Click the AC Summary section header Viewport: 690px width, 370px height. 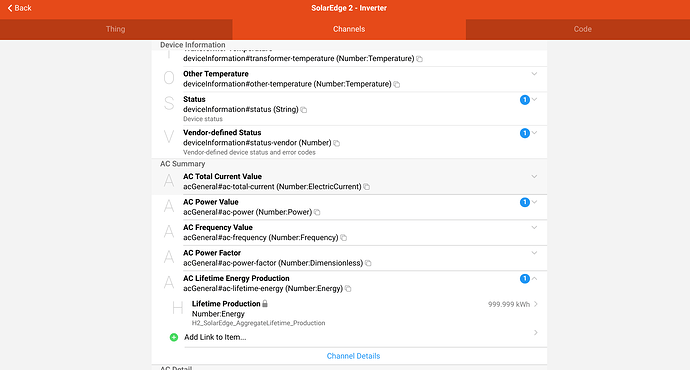[x=183, y=164]
